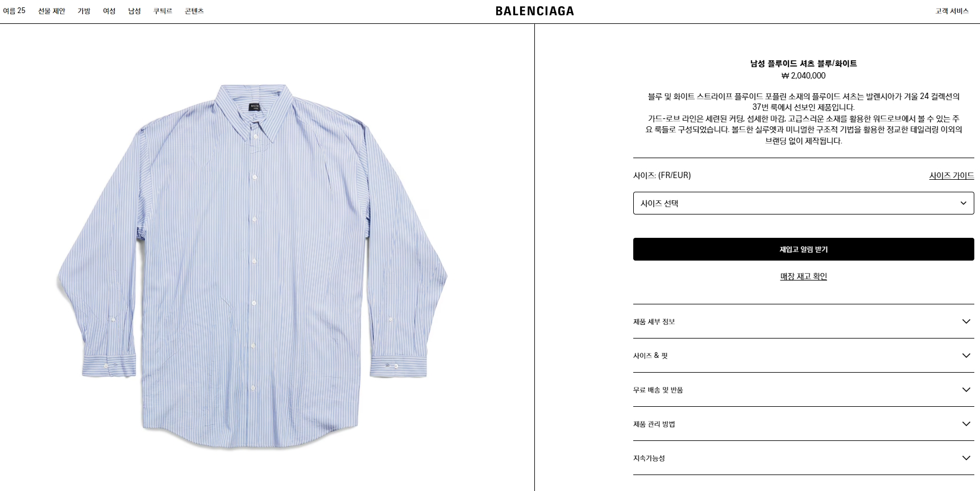
Task: Select the 가방 menu item
Action: click(x=84, y=11)
